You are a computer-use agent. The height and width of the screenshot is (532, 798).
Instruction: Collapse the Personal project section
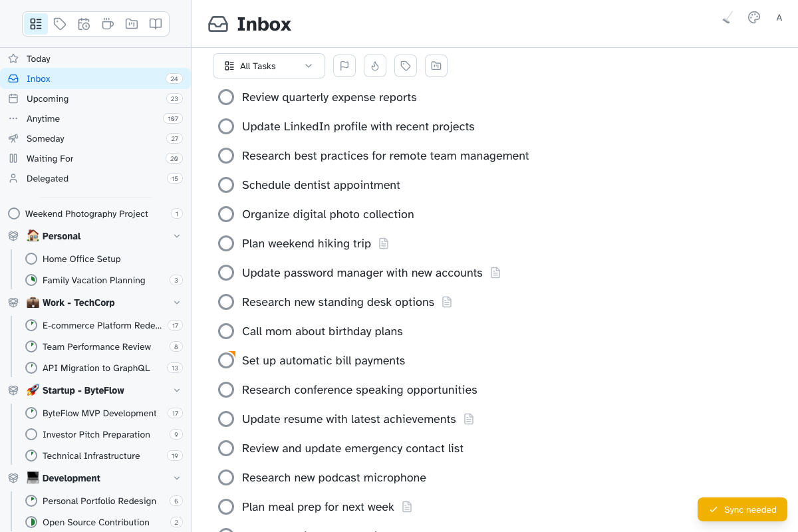[177, 235]
